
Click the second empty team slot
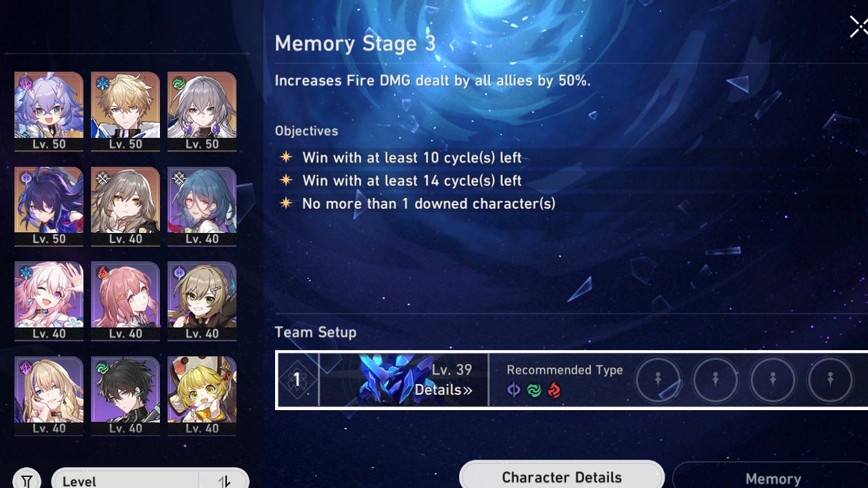(x=716, y=380)
